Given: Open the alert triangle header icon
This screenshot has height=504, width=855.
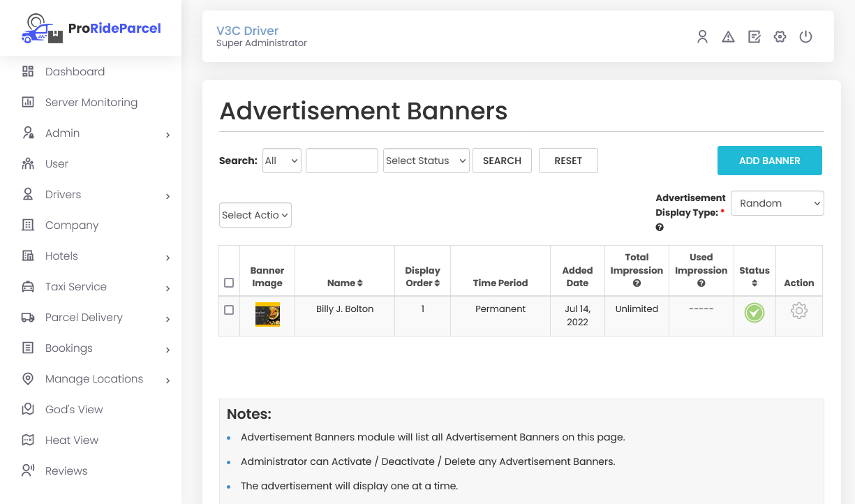Looking at the screenshot, I should (729, 36).
